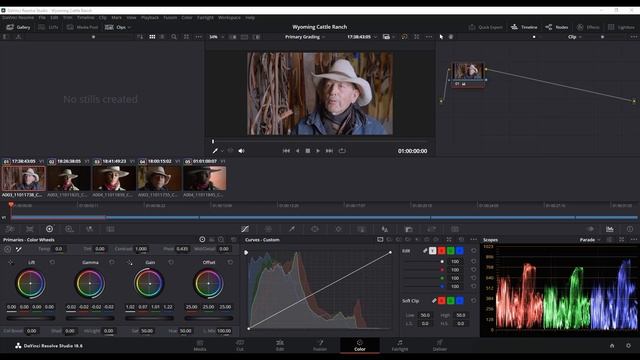Open the Fairlight menu
Image resolution: width=640 pixels, height=360 pixels.
click(x=205, y=18)
